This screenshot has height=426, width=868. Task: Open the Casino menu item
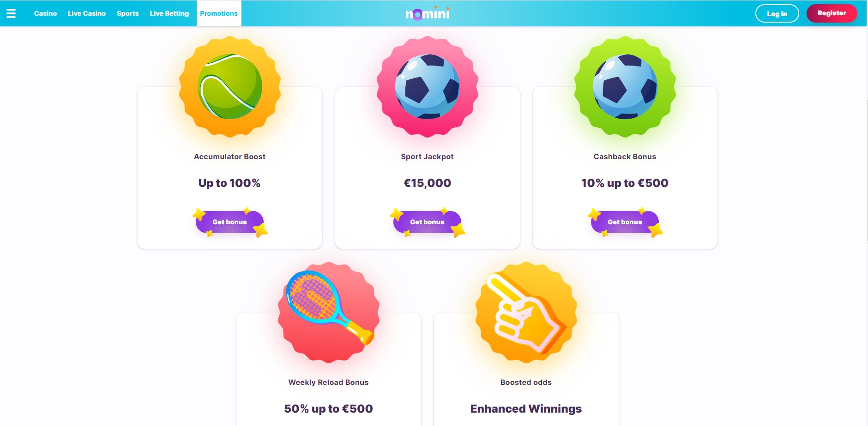(x=45, y=13)
